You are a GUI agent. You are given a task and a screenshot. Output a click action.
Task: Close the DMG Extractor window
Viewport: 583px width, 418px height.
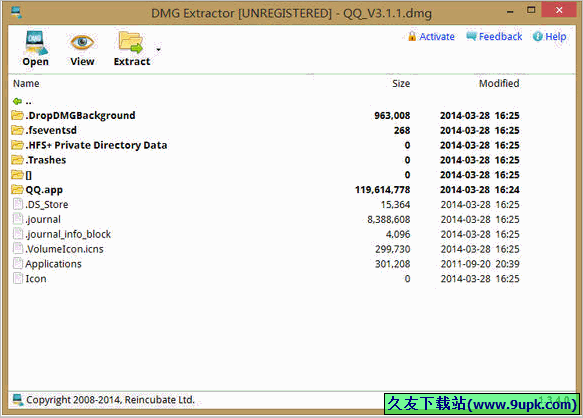559,10
